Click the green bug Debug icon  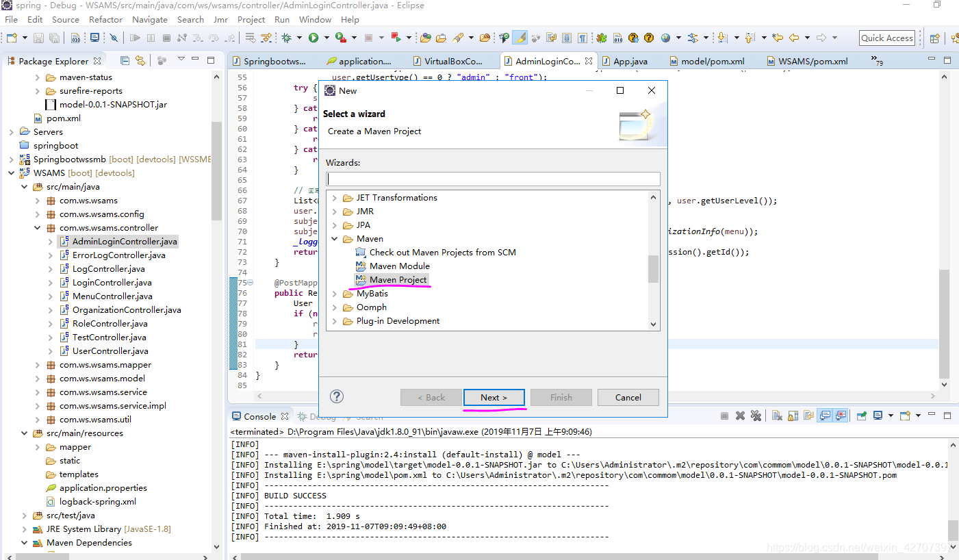pyautogui.click(x=286, y=38)
